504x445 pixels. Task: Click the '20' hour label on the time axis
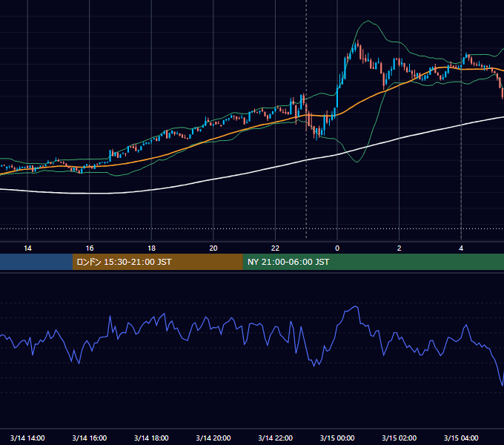[x=213, y=248]
